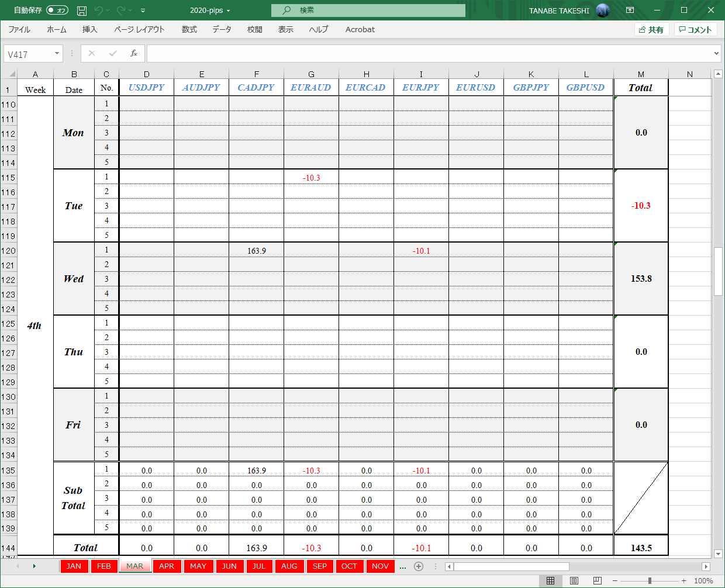Viewport: 725px width, 588px height.
Task: Toggle the AutoSave switch
Action: (57, 11)
